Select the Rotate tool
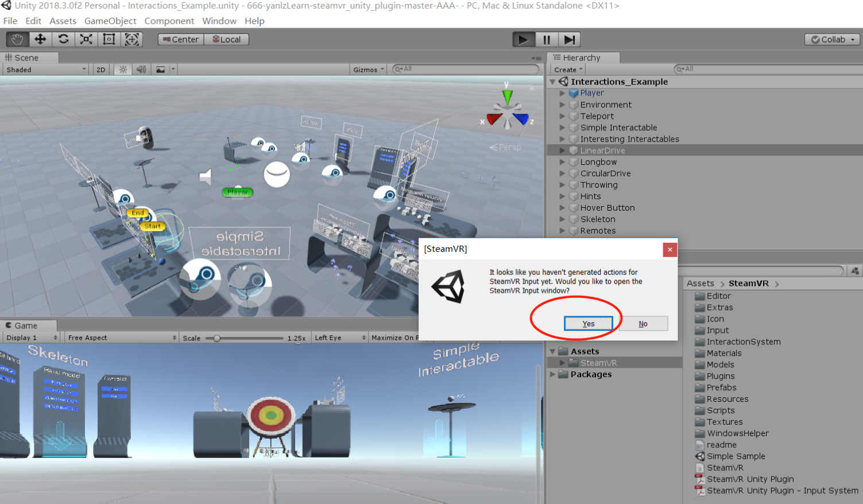This screenshot has height=504, width=863. pos(63,39)
